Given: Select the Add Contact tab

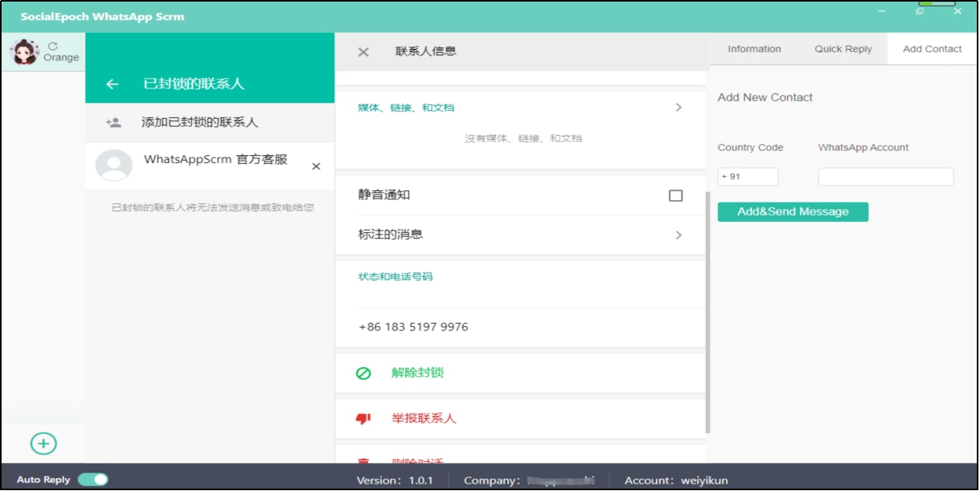Looking at the screenshot, I should [933, 49].
